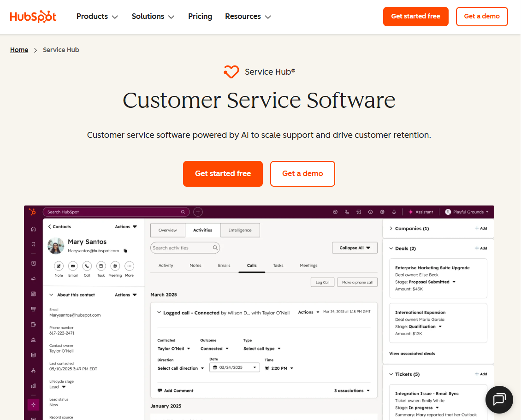Open the Pricing menu item
The height and width of the screenshot is (420, 521).
(x=200, y=16)
